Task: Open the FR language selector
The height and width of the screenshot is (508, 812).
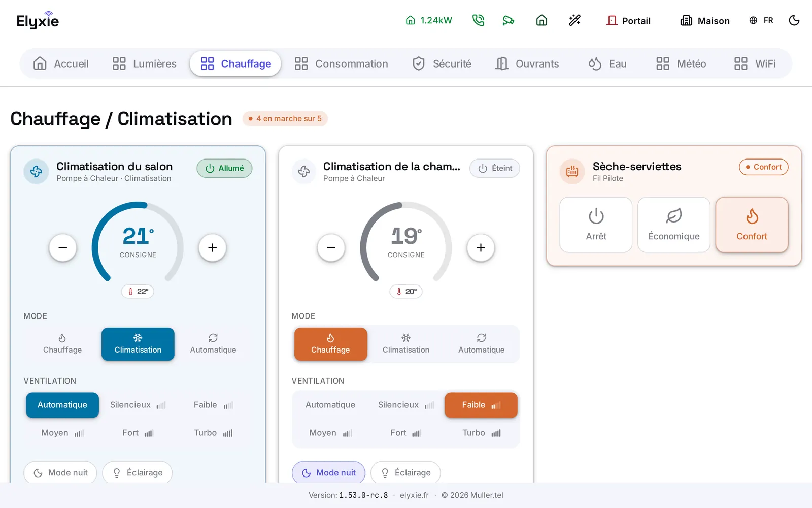Action: tap(761, 20)
